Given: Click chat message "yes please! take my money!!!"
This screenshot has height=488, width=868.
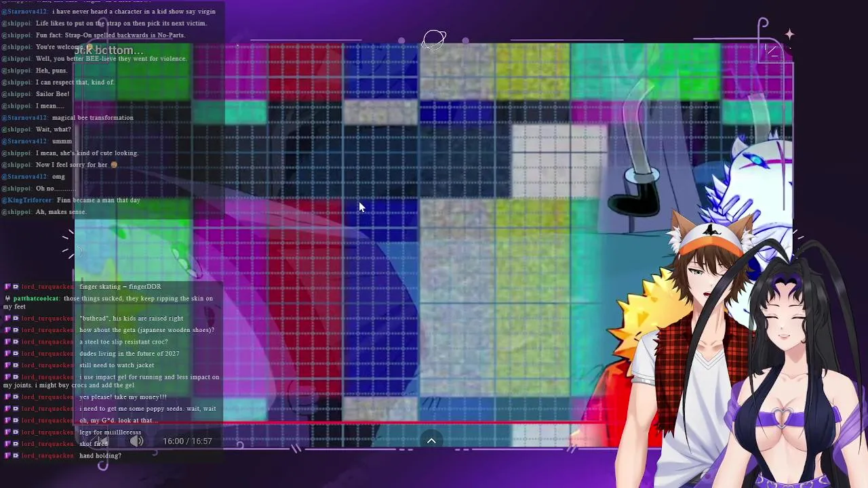Looking at the screenshot, I should tap(123, 397).
